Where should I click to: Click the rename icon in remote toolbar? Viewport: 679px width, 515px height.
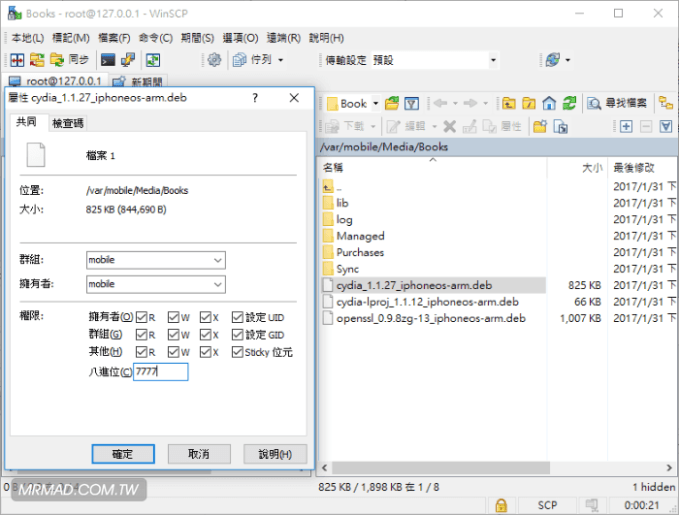coord(469,126)
